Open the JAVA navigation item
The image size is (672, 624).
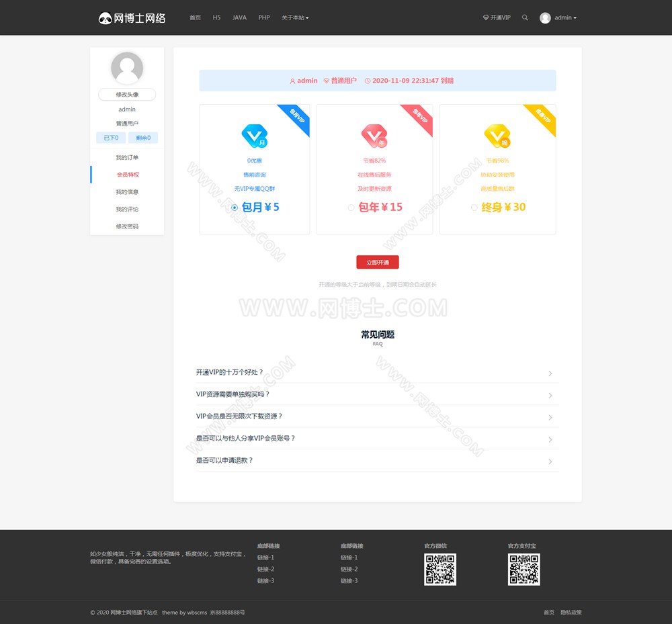click(239, 17)
